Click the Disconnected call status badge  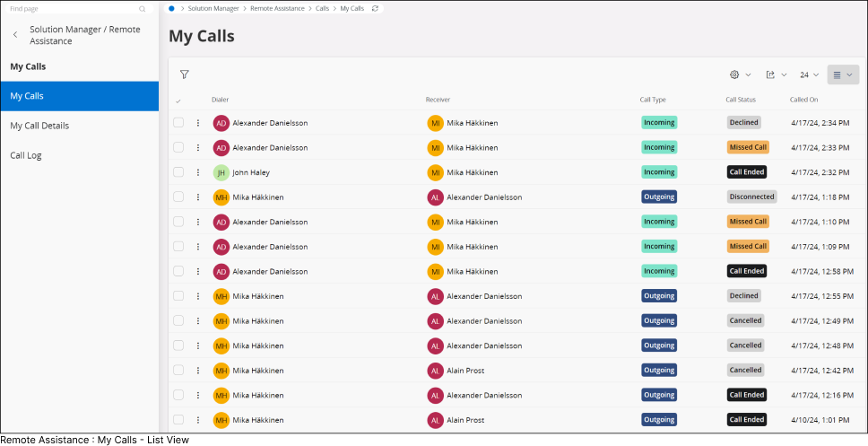coord(751,197)
